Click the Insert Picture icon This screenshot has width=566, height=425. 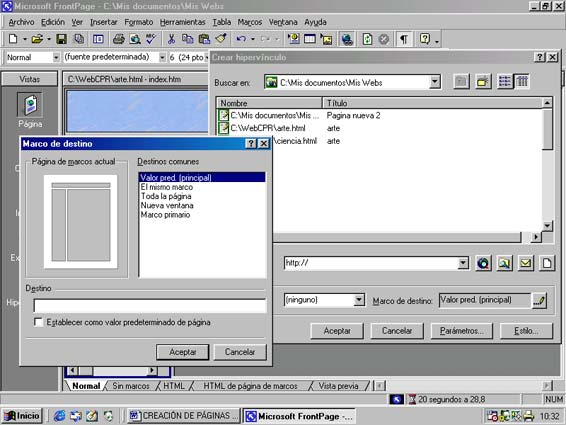(327, 39)
